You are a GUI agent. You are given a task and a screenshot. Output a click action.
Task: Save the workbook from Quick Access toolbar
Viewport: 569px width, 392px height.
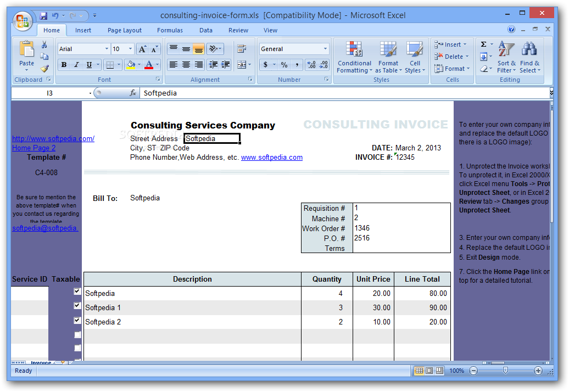point(43,15)
